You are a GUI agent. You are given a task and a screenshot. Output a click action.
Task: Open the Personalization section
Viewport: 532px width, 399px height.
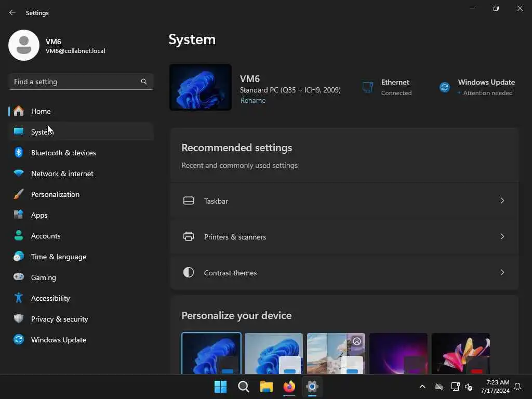pyautogui.click(x=81, y=194)
